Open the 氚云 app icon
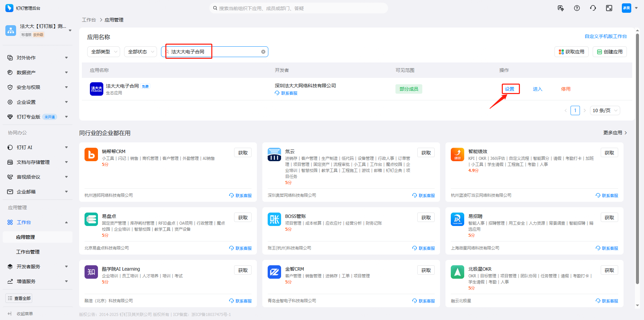The width and height of the screenshot is (644, 320). point(274,154)
